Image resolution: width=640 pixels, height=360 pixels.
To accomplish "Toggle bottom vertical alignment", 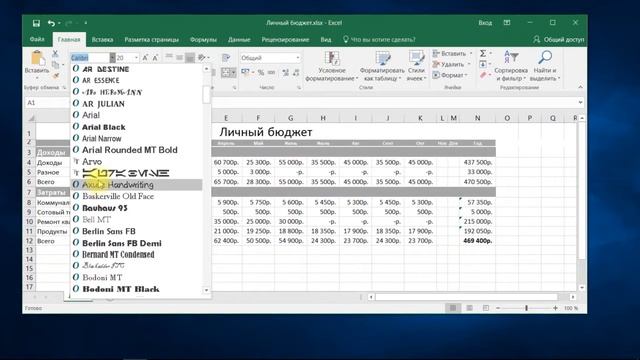I will (x=190, y=58).
